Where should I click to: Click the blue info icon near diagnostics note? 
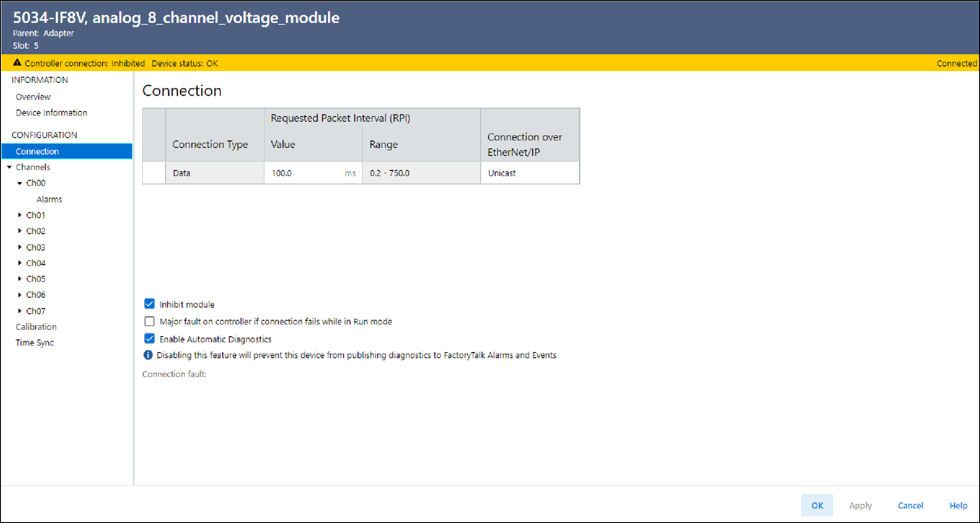(x=148, y=355)
